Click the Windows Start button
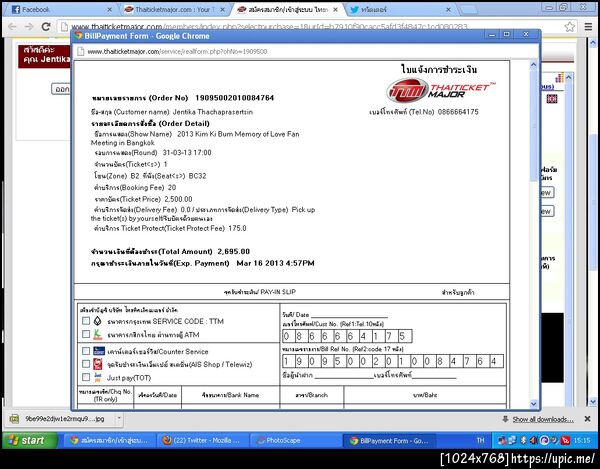The height and width of the screenshot is (469, 600). [x=30, y=440]
